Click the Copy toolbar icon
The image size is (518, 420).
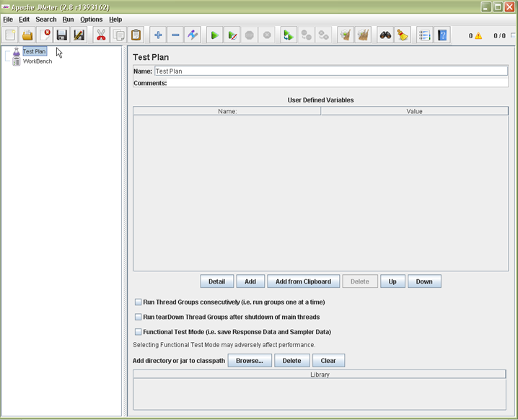coord(118,35)
